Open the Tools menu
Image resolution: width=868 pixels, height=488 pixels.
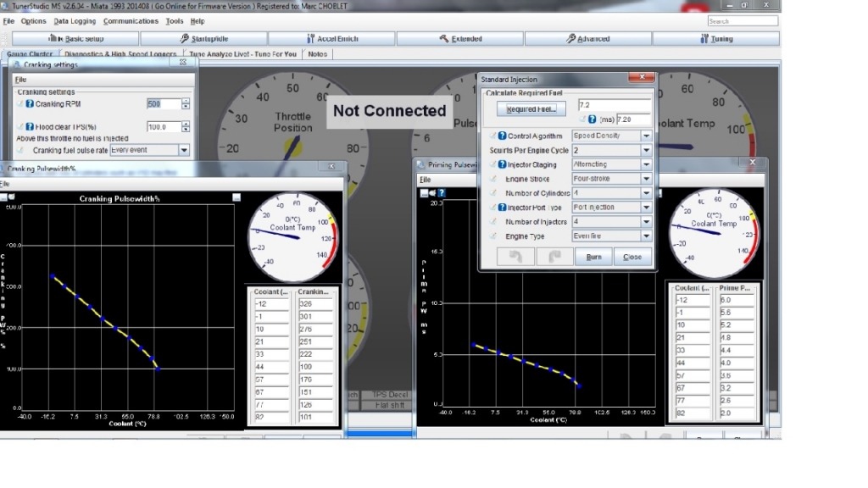point(175,21)
